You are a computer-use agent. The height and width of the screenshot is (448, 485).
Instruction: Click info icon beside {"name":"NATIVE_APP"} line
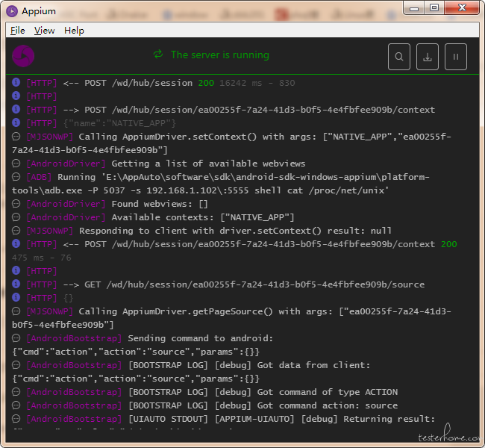point(16,122)
